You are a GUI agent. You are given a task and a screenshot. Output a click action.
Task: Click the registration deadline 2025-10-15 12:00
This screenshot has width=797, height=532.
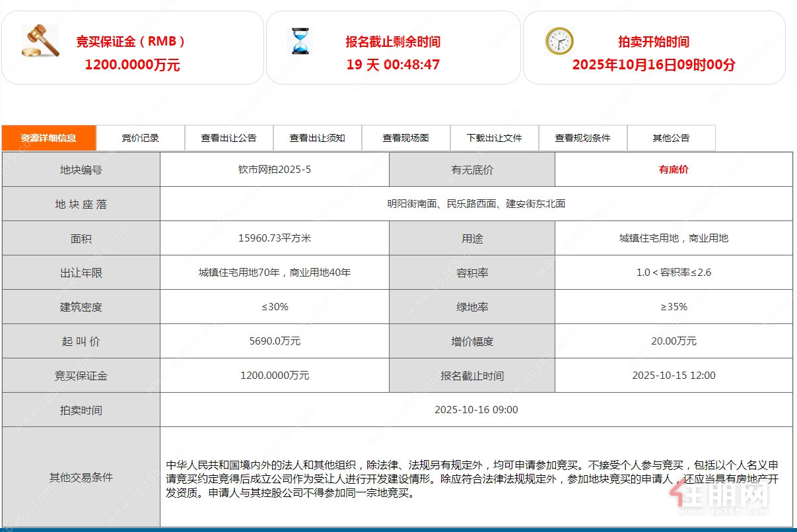(674, 376)
